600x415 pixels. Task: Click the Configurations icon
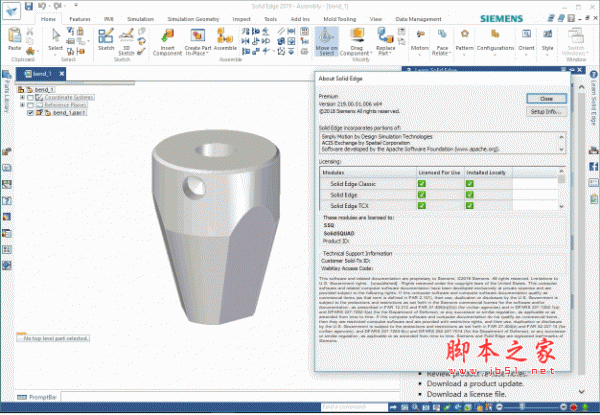pyautogui.click(x=495, y=34)
